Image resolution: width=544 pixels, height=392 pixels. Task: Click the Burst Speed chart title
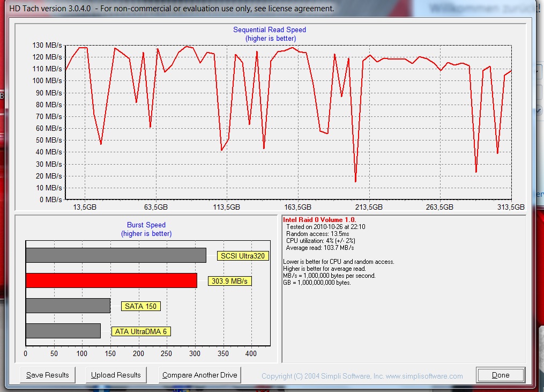coord(146,225)
